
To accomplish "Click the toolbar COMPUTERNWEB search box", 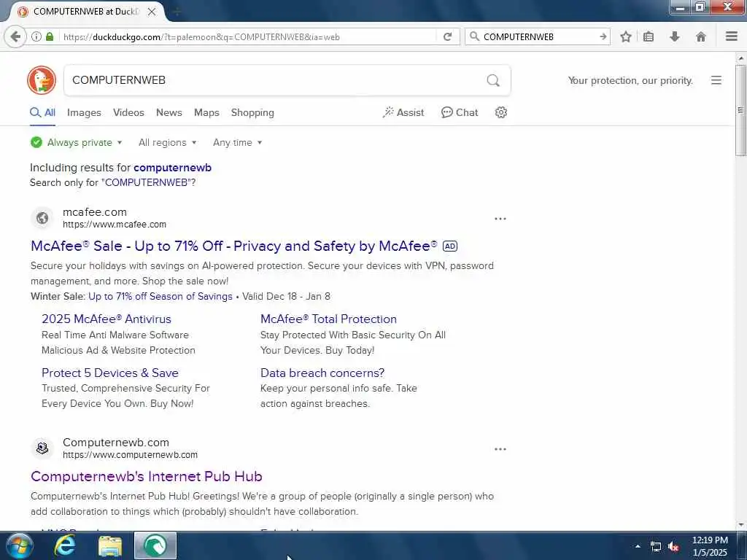I will click(x=538, y=36).
